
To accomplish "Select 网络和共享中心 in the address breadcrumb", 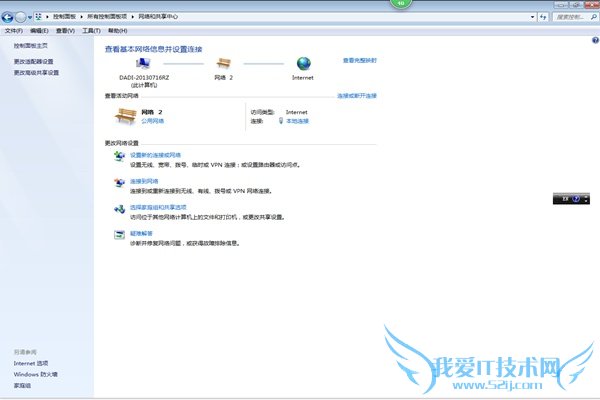I will coord(158,17).
